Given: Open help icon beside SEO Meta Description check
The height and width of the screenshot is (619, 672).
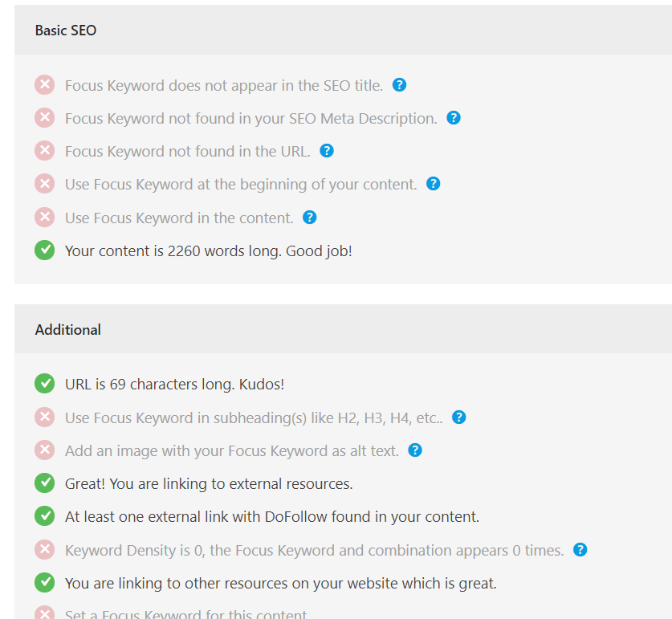Looking at the screenshot, I should [454, 118].
